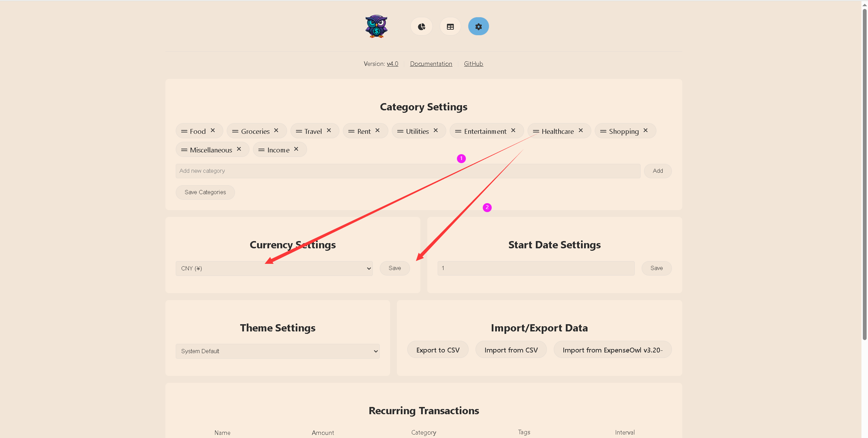
Task: Open the pie chart dashboard view
Action: coord(421,27)
